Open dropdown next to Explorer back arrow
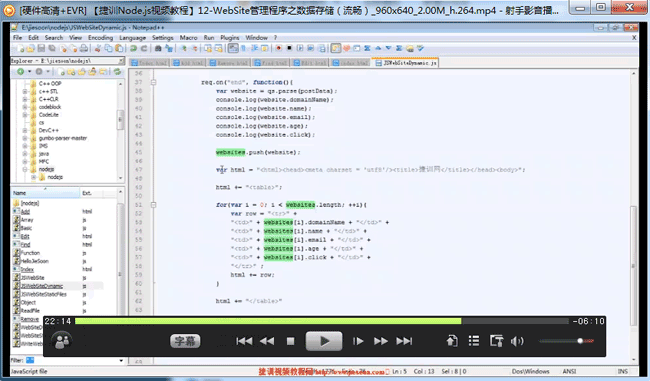This screenshot has height=381, width=650. [x=29, y=72]
